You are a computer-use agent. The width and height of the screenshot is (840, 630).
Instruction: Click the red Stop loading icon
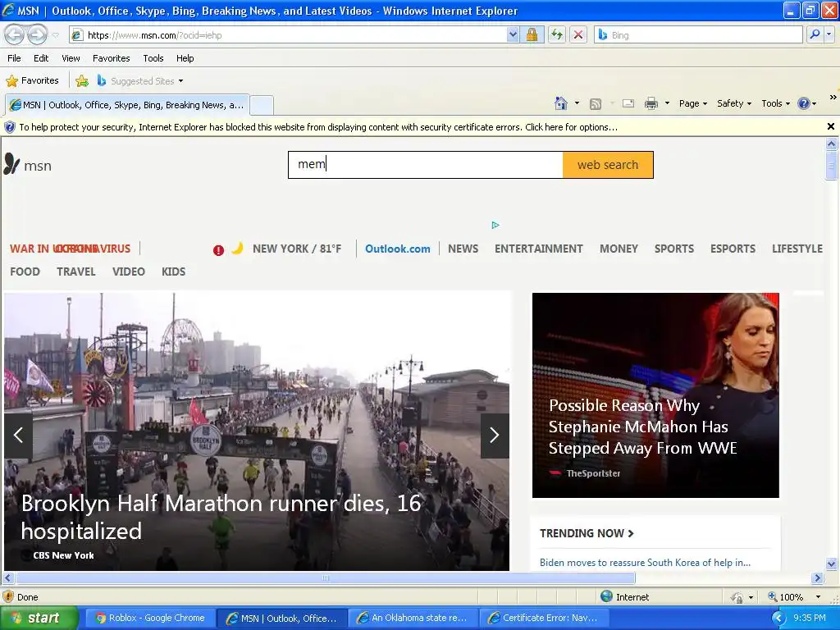578,34
